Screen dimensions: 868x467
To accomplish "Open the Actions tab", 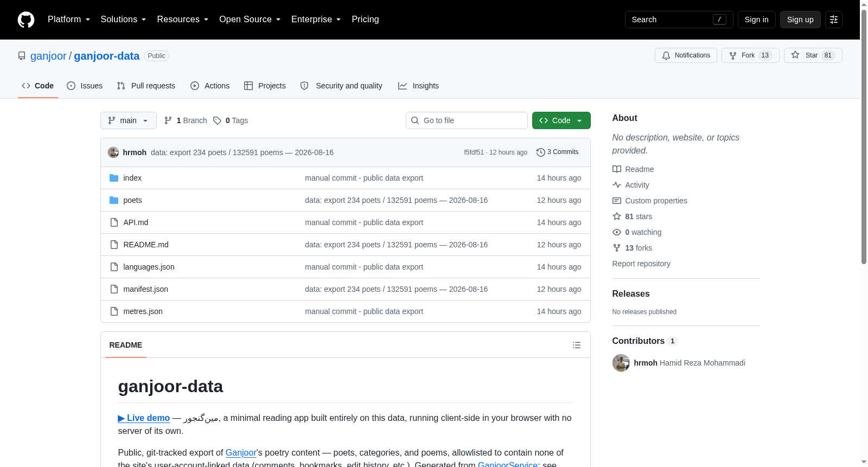I will (x=210, y=86).
